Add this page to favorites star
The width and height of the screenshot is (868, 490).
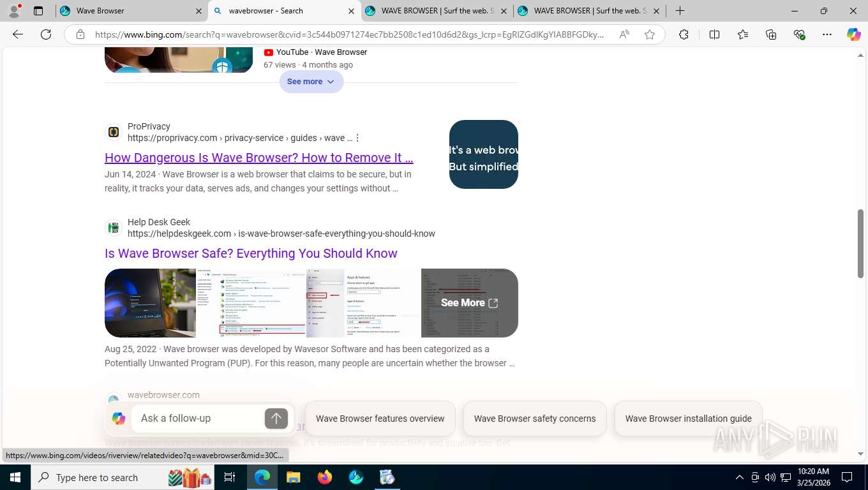[x=650, y=34]
